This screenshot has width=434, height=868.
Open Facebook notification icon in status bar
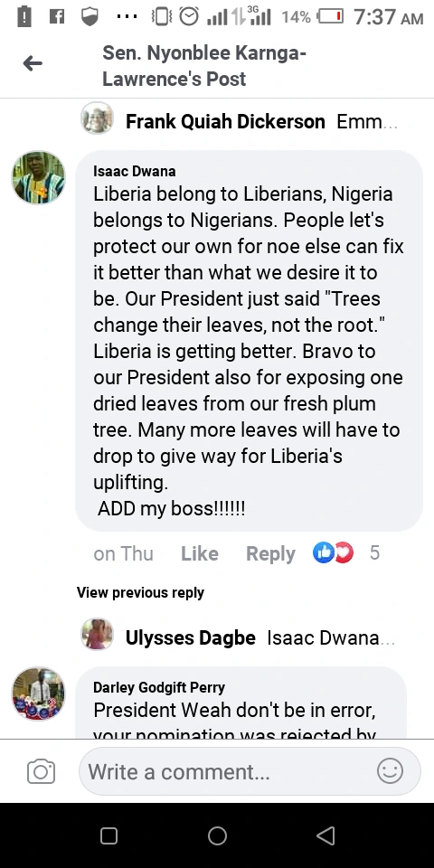pos(57,16)
